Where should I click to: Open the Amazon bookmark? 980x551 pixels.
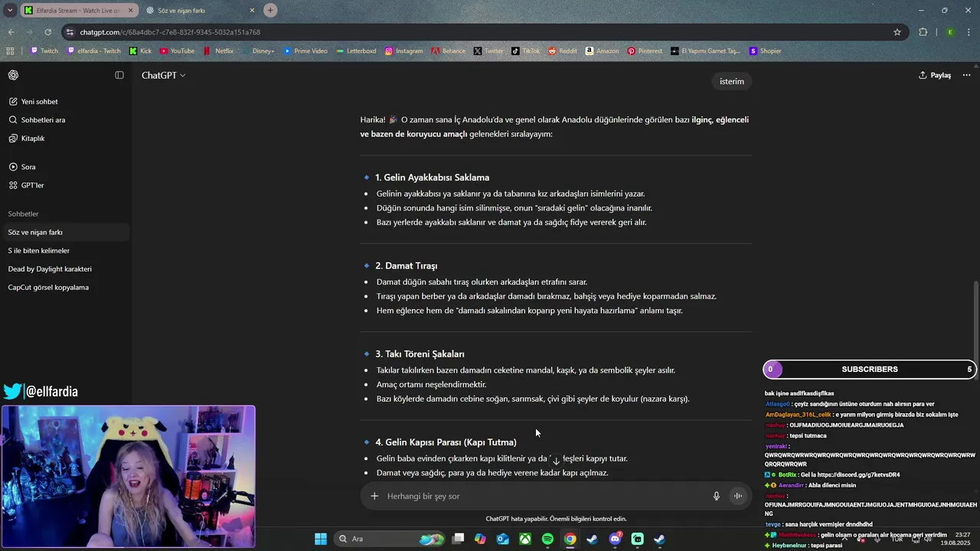coord(602,51)
